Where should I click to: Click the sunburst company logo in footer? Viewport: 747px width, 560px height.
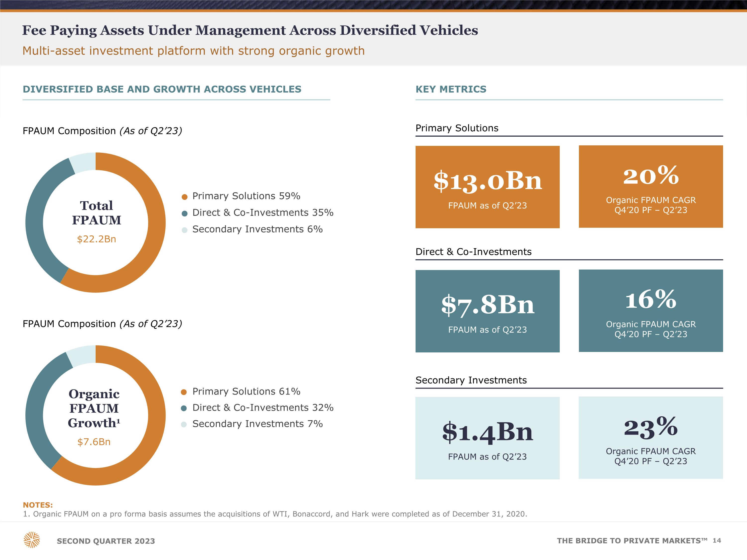[x=32, y=540]
